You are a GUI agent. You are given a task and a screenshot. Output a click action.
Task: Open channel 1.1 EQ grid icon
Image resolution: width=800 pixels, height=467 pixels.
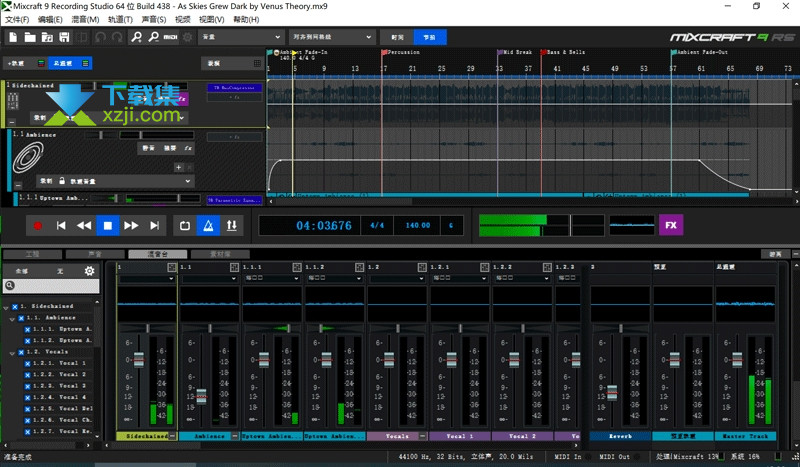234,267
